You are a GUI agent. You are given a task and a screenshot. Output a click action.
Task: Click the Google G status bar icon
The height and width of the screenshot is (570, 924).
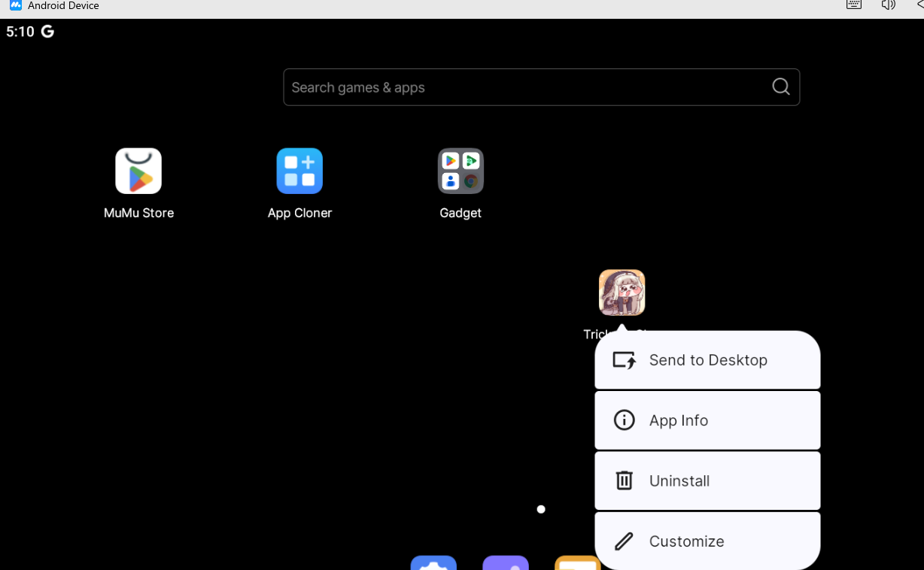point(47,32)
